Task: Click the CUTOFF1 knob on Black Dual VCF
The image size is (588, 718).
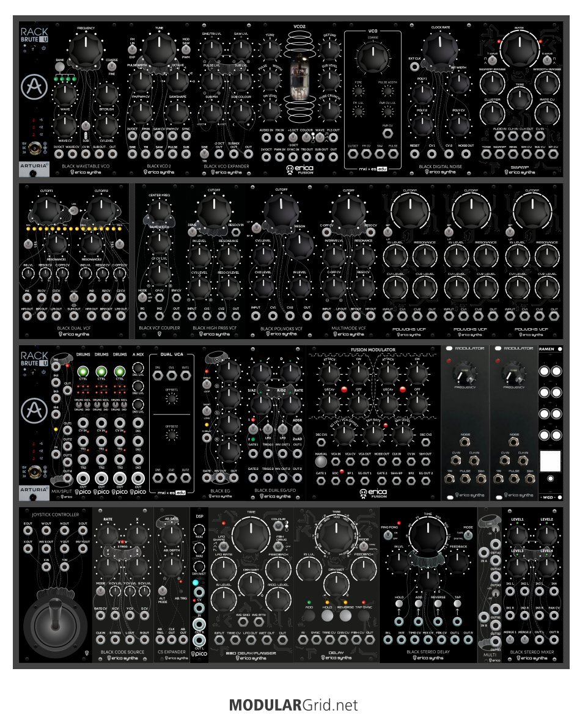Action: (46, 210)
